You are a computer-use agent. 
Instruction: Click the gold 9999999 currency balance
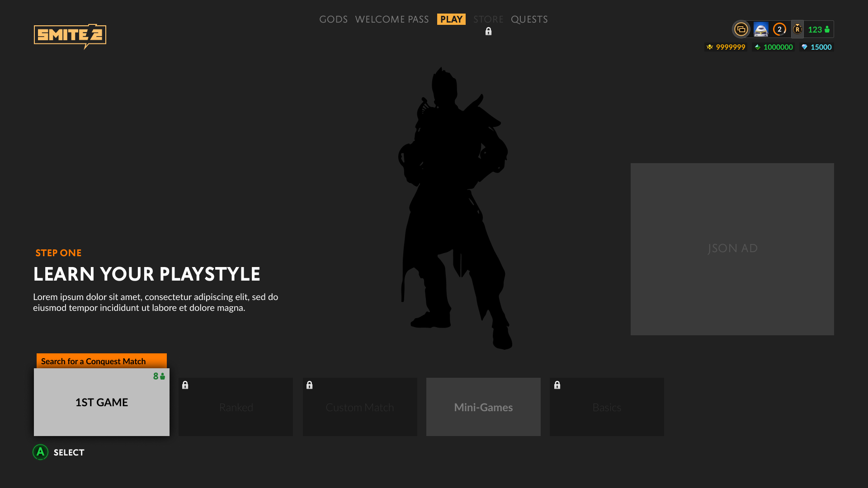726,47
